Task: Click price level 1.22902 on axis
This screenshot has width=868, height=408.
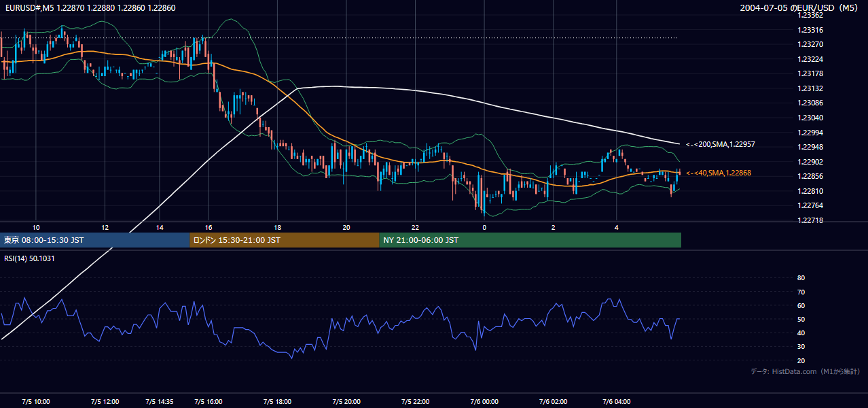Action: tap(810, 162)
